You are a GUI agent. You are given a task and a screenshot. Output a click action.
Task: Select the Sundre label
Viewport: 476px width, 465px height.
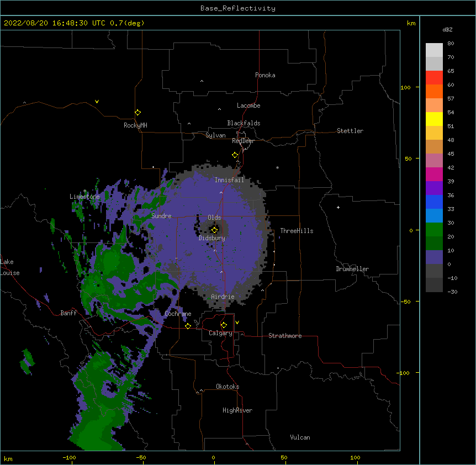point(161,216)
